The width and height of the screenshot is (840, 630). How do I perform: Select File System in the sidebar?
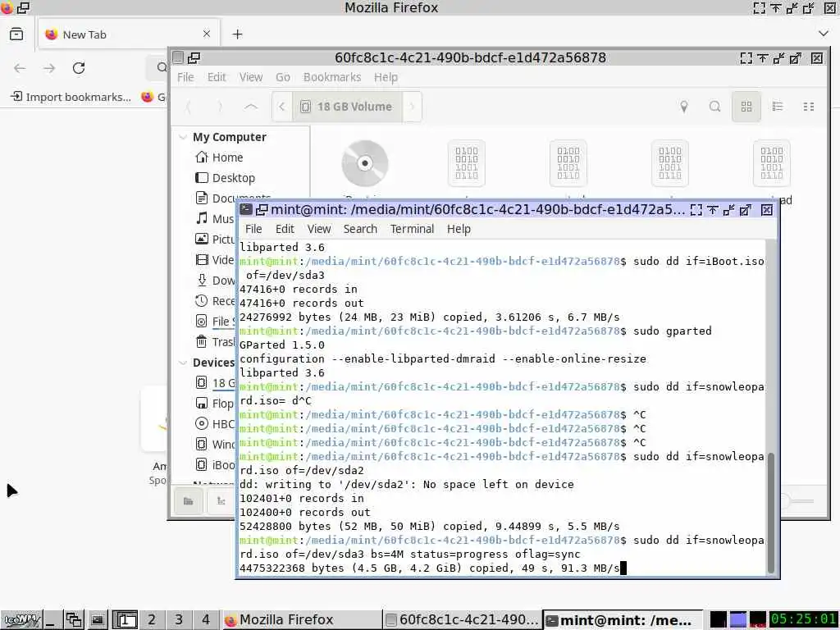[x=216, y=322]
